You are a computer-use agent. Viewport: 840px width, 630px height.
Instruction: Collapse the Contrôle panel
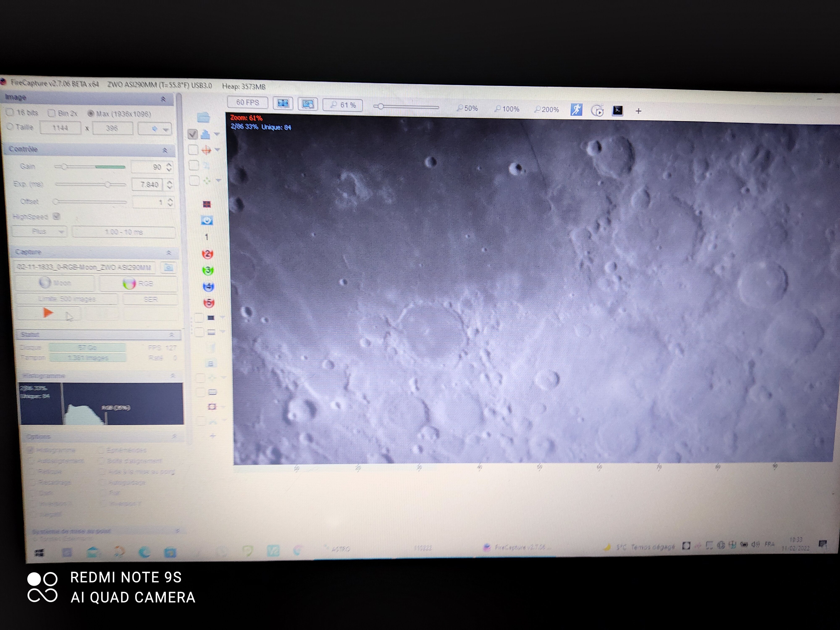point(165,150)
